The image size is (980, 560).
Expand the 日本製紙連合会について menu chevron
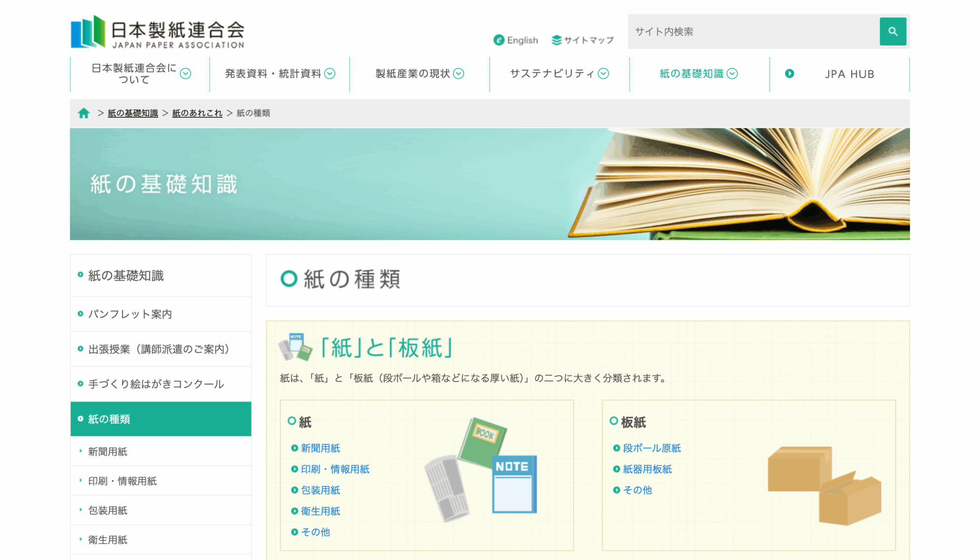coord(186,74)
